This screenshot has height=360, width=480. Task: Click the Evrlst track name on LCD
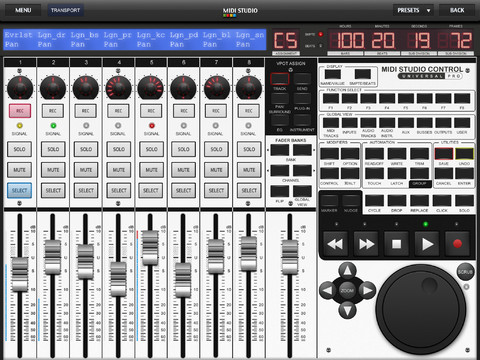(18, 35)
